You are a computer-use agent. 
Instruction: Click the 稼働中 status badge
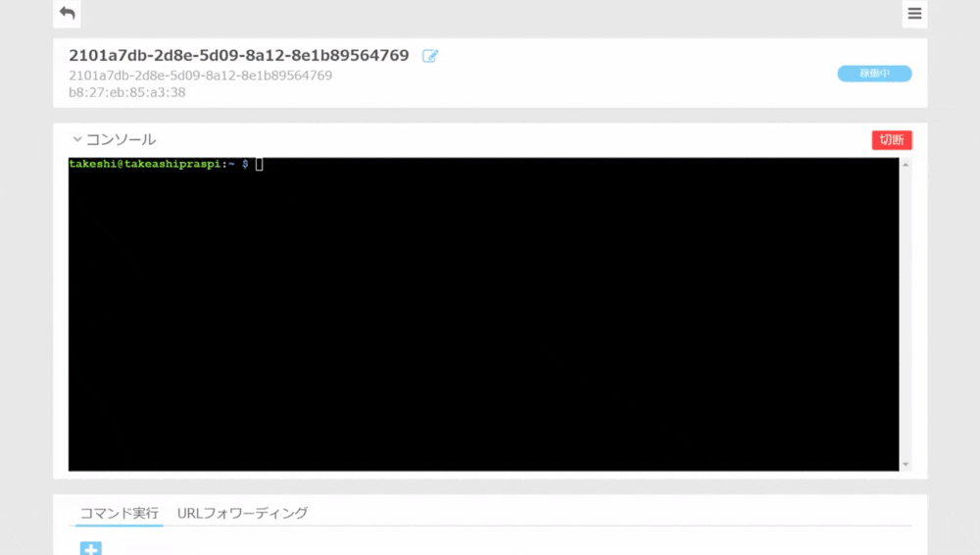click(874, 74)
